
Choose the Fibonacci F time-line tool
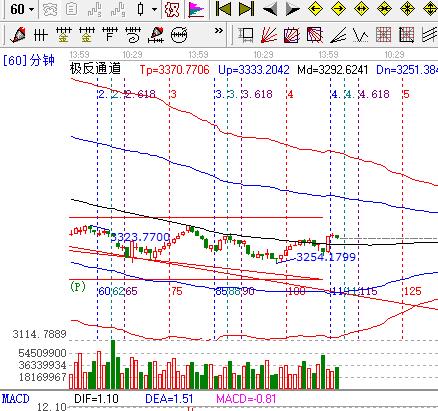(x=110, y=35)
